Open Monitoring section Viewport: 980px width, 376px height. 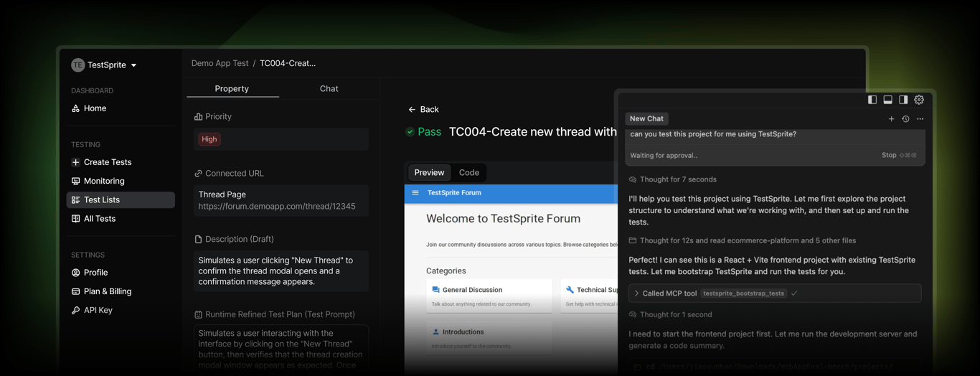pyautogui.click(x=104, y=181)
